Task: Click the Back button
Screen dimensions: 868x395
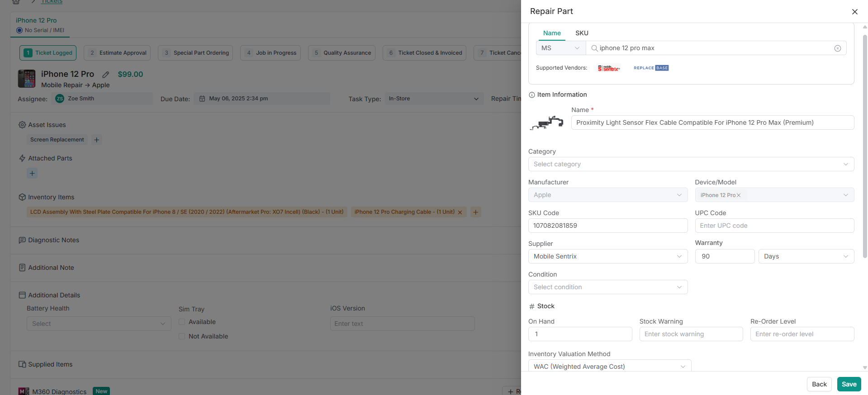Action: click(819, 384)
